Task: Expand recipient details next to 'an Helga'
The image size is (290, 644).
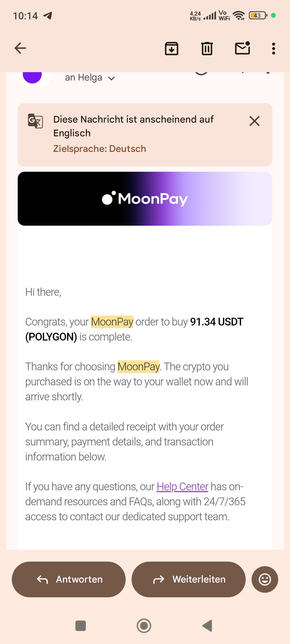Action: coord(111,78)
